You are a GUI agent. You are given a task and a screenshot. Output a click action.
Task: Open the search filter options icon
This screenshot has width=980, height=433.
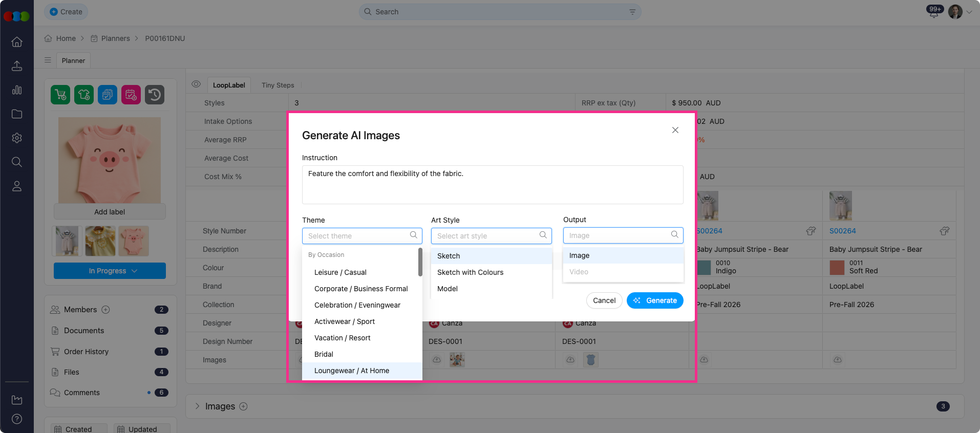(632, 12)
